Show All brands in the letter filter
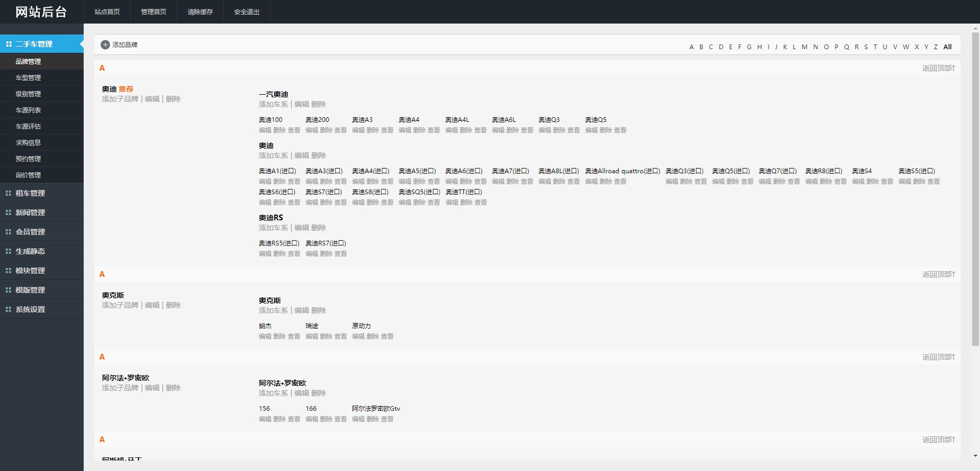The height and width of the screenshot is (471, 980). [x=948, y=47]
